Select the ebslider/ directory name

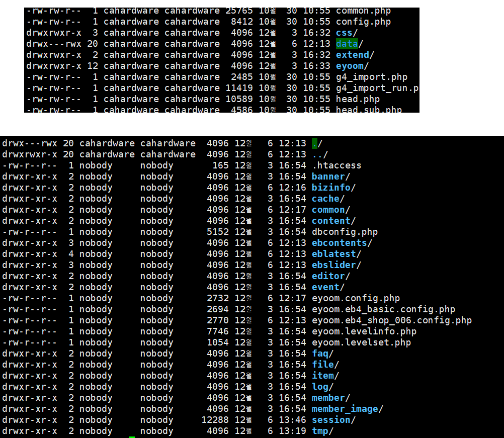click(x=337, y=265)
